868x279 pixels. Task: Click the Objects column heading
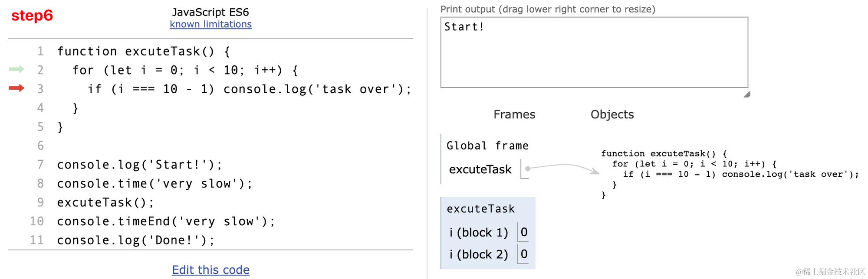612,114
